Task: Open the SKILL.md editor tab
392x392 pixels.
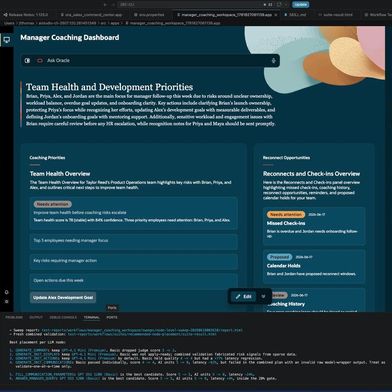Action: [295, 15]
